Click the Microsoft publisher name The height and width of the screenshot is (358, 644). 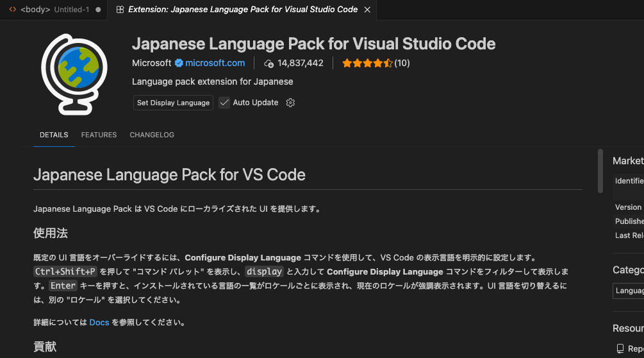click(152, 63)
